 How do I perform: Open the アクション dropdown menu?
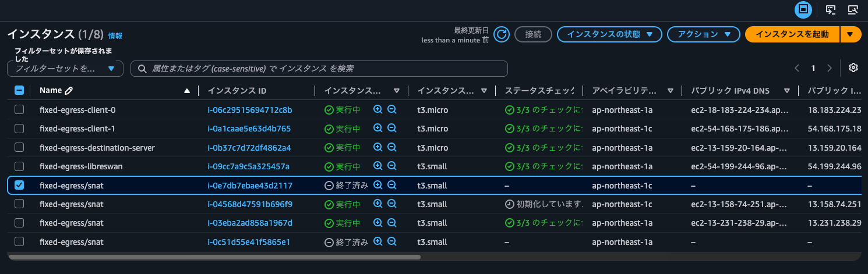(703, 34)
